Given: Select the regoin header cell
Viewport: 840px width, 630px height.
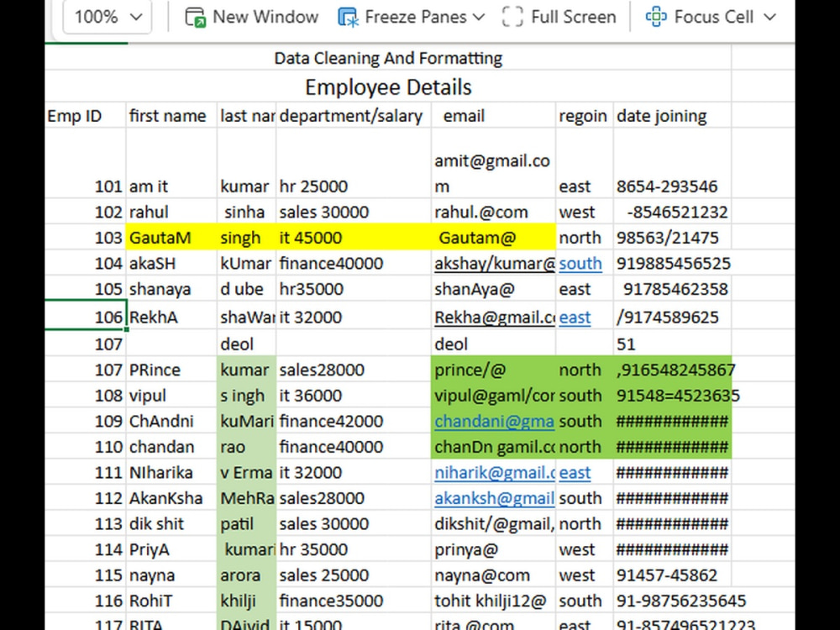Looking at the screenshot, I should (585, 116).
